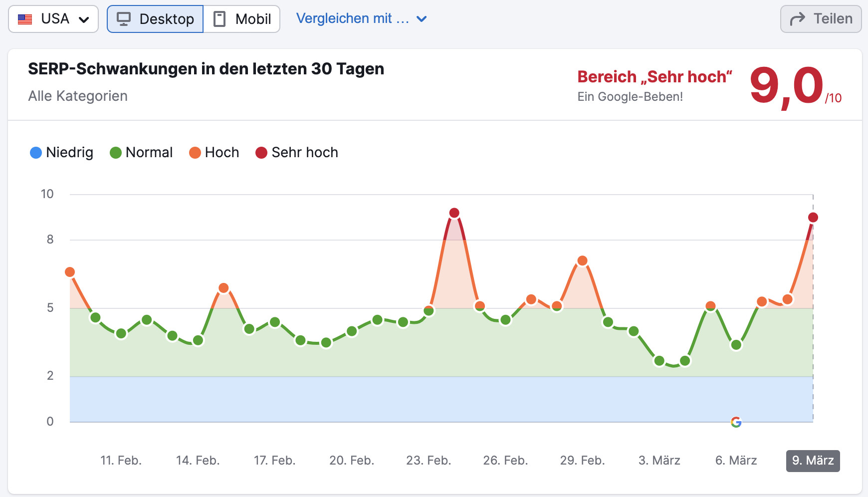Expand the Vergleichen mit dropdown
Viewport: 868px width, 497px height.
click(x=362, y=18)
